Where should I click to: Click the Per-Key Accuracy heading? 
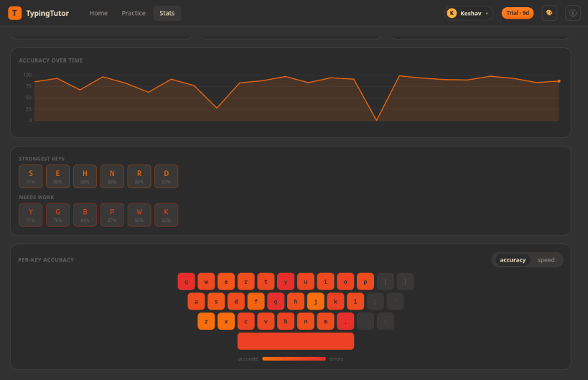click(46, 260)
